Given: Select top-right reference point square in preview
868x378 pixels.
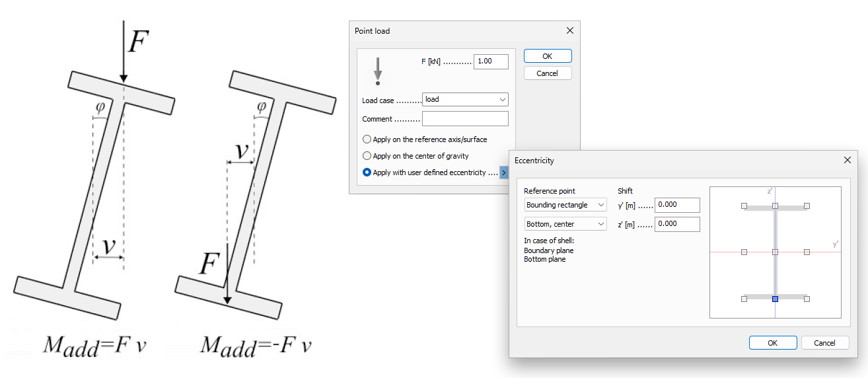Looking at the screenshot, I should pos(807,206).
